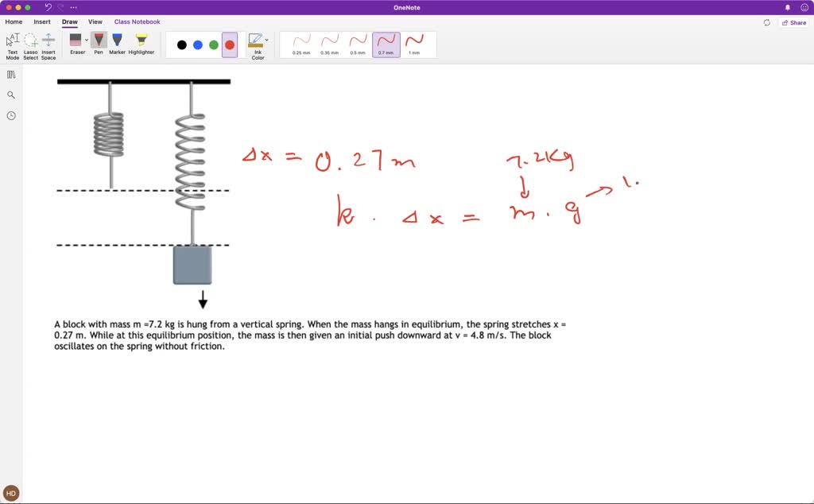Use the Insert Space tool
The image size is (814, 504).
click(x=49, y=44)
